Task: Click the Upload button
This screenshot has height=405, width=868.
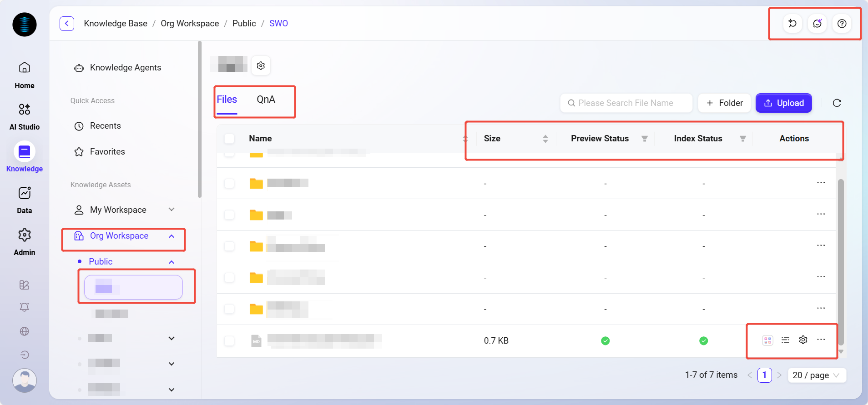Action: click(x=783, y=103)
